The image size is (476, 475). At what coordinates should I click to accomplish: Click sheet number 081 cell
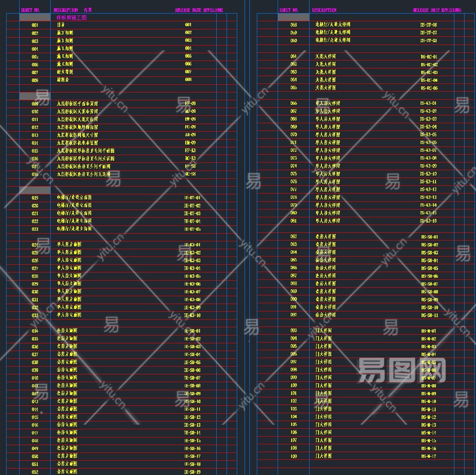click(294, 221)
